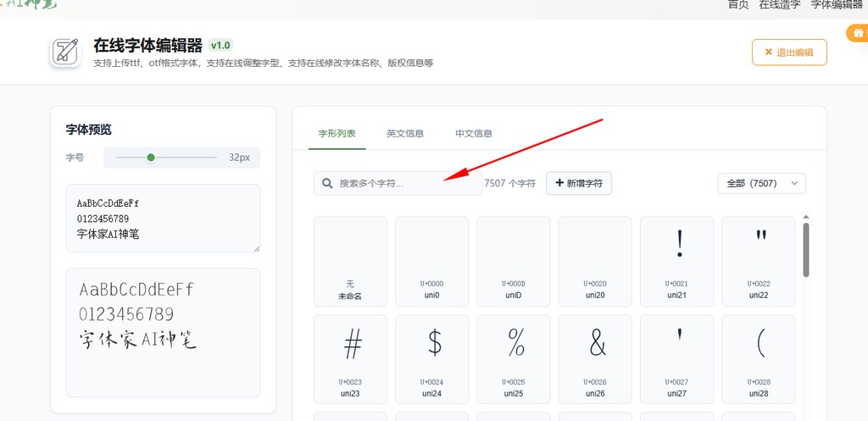Click the preview text input area

163,219
